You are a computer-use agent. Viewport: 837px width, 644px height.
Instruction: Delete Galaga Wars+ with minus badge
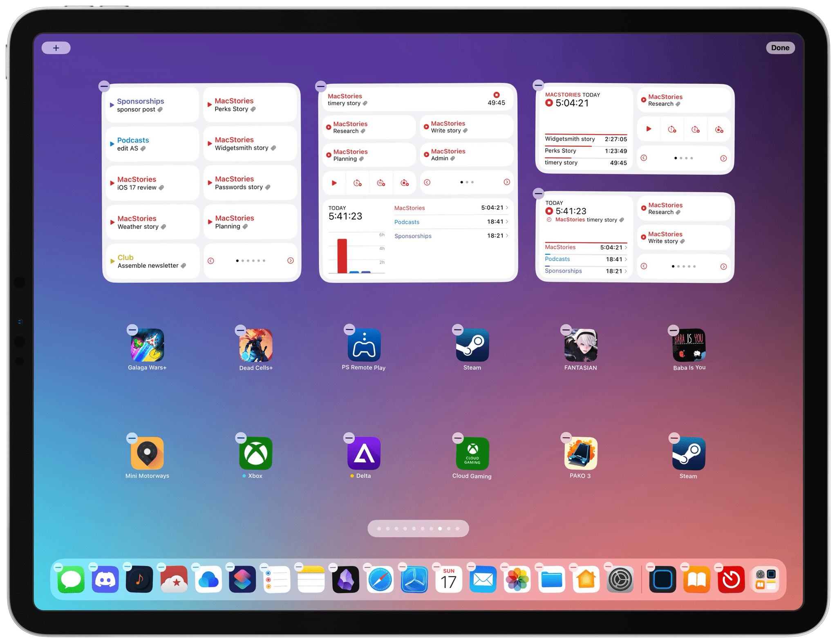132,330
